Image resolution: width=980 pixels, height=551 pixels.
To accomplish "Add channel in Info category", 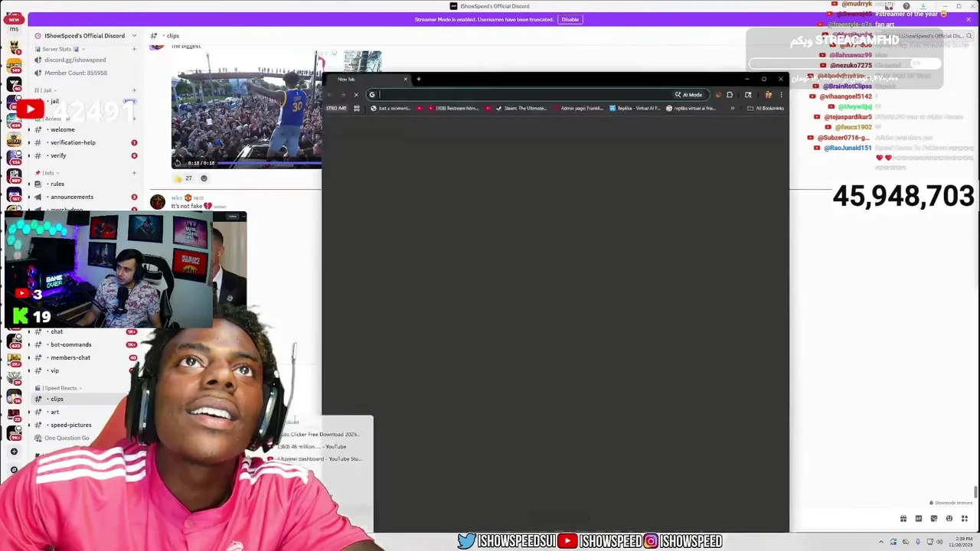I will 134,173.
